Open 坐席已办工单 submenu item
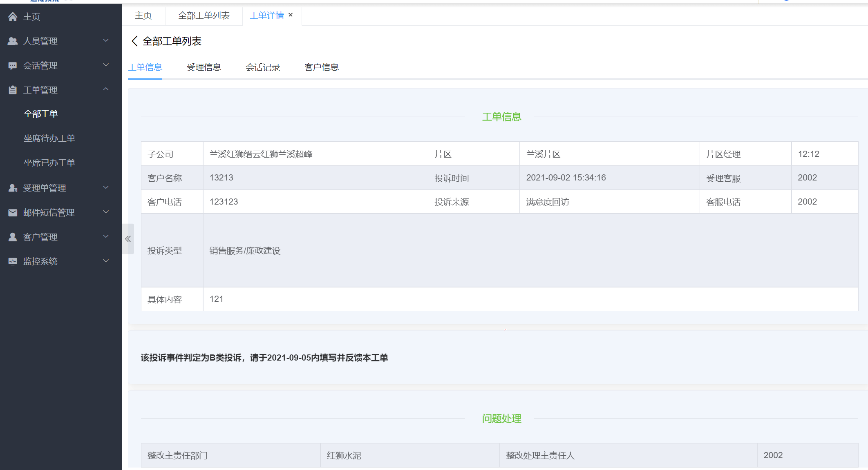Viewport: 868px width, 470px height. pyautogui.click(x=49, y=163)
